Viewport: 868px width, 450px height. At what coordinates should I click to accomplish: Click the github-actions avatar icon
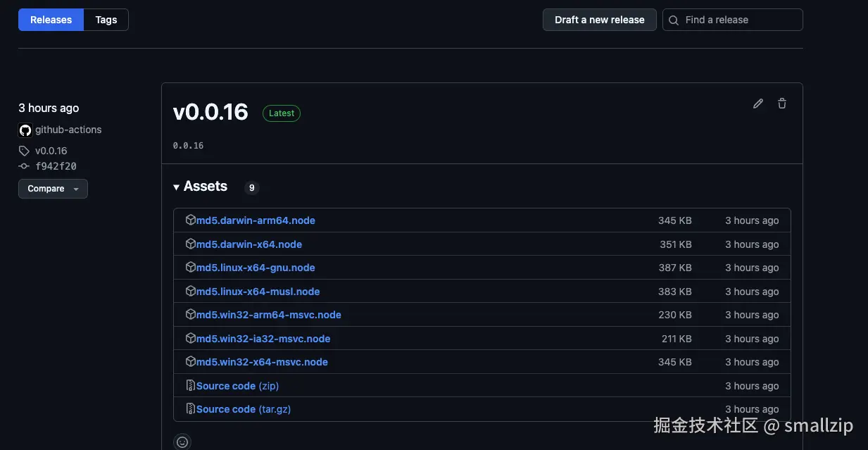tap(25, 130)
